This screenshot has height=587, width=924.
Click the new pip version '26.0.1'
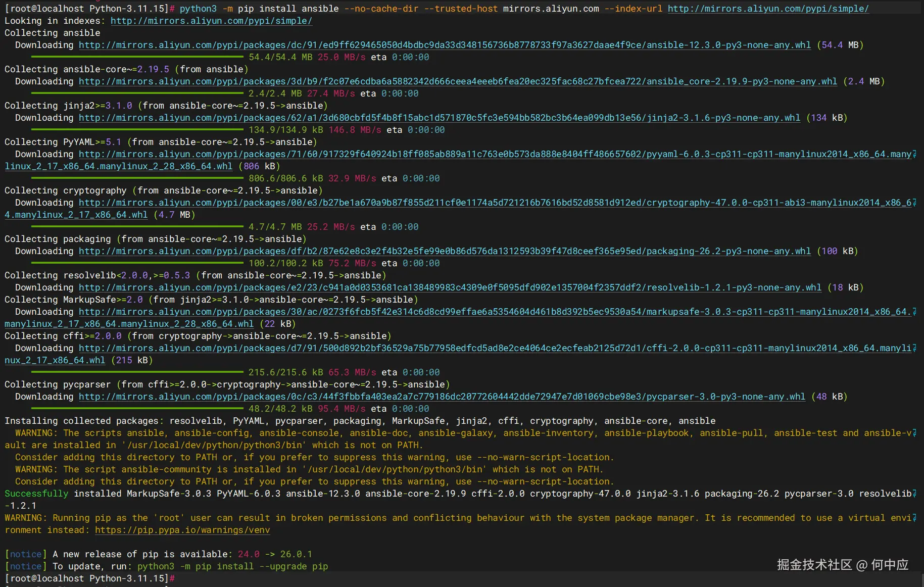pyautogui.click(x=296, y=554)
